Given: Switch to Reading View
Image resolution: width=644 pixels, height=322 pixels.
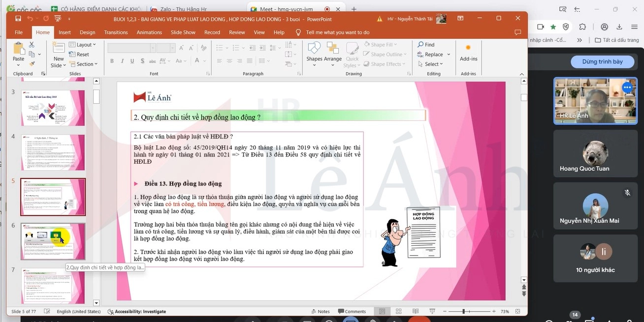Looking at the screenshot, I should [x=415, y=312].
